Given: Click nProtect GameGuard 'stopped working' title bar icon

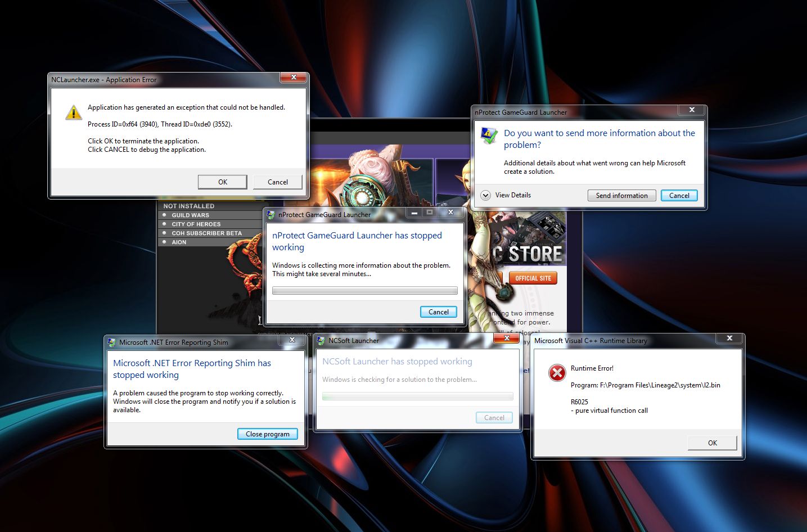Looking at the screenshot, I should [x=271, y=215].
